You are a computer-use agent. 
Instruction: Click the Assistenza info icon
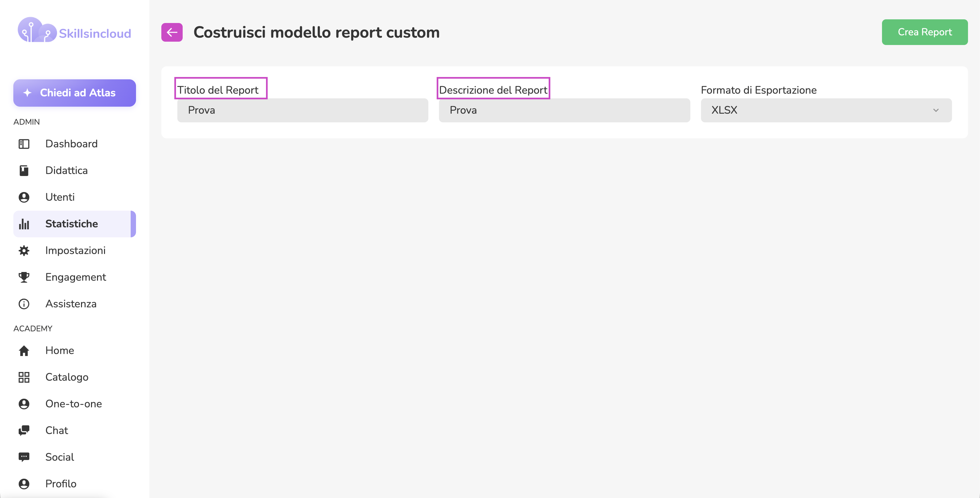point(24,304)
